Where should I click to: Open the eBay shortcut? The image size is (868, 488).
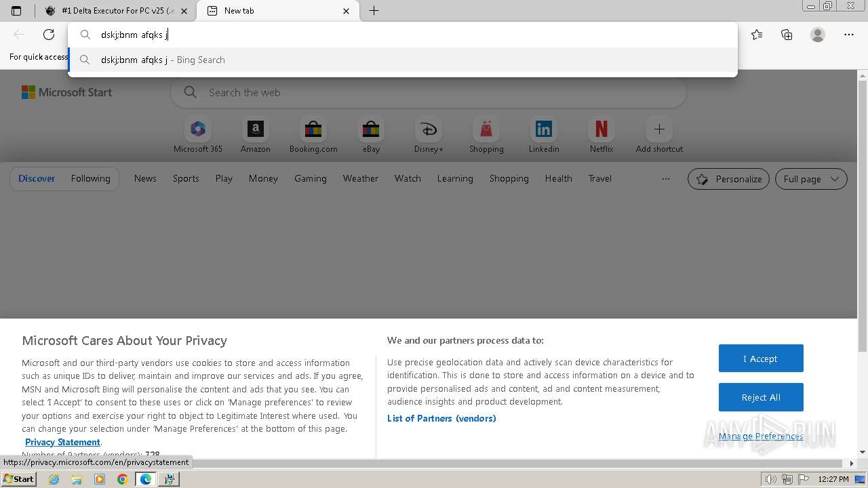[x=371, y=136]
